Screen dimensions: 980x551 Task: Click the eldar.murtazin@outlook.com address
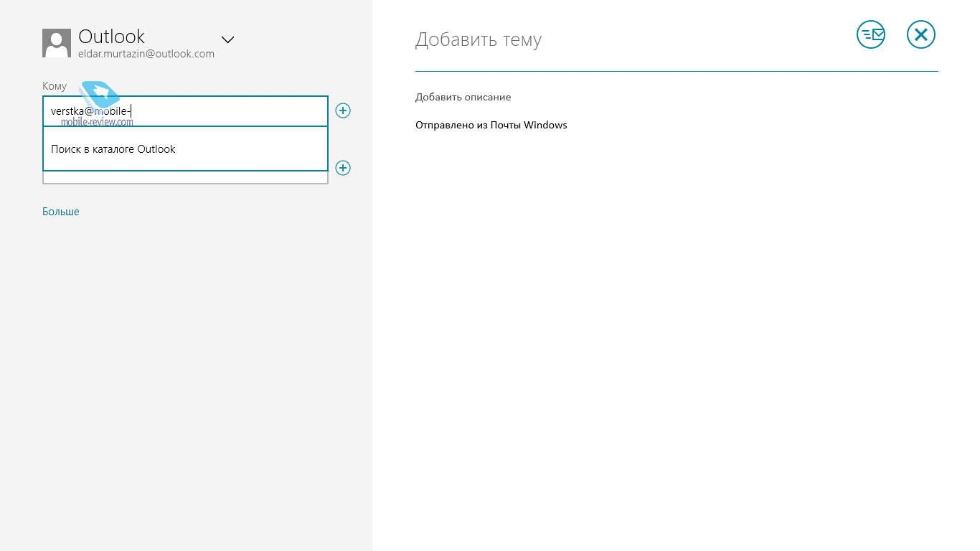pos(146,54)
